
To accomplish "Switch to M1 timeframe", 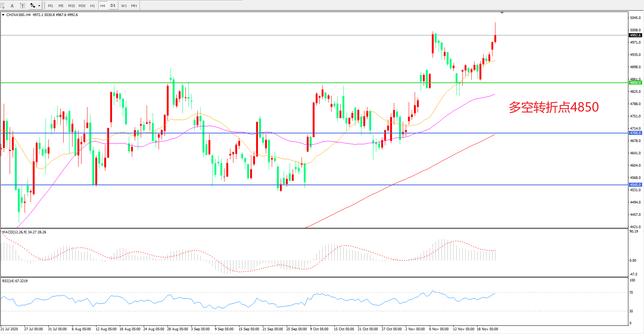I will click(x=51, y=6).
